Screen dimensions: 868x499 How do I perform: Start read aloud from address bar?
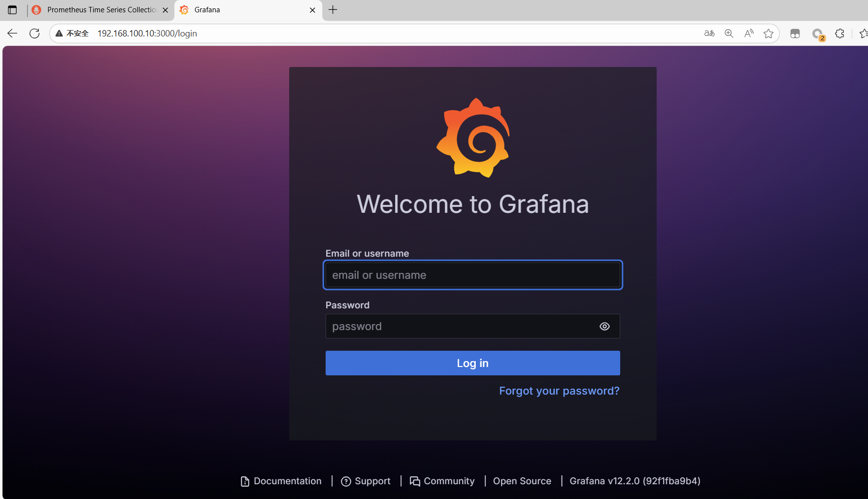coord(749,33)
